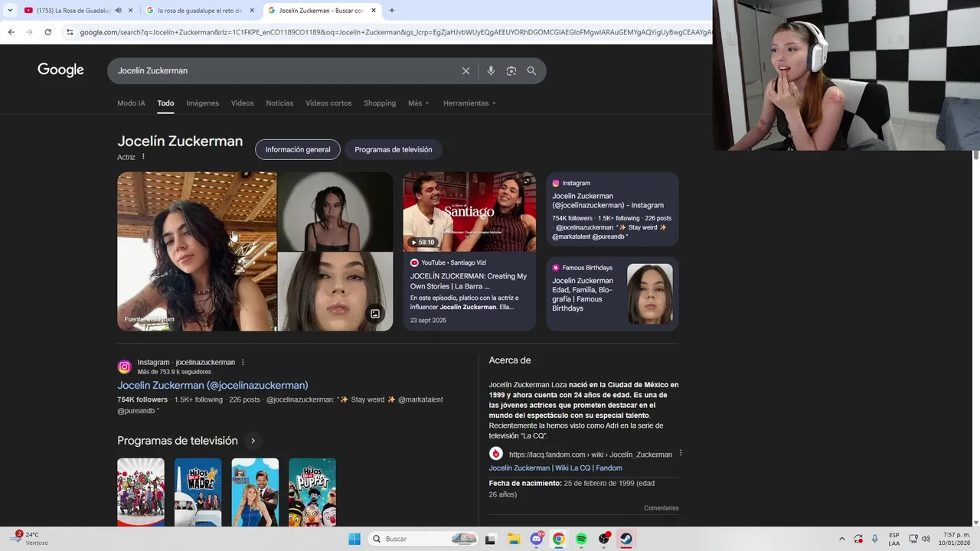Click the Google search input field
Viewport: 980px width, 551px height.
[x=283, y=70]
